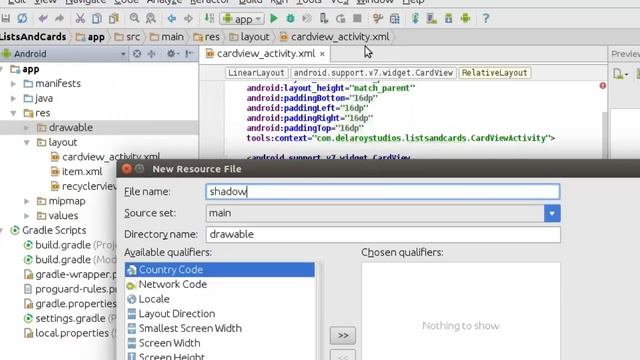Open the AVD Manager icon
Viewport: 640px width, 360px height.
click(x=432, y=18)
